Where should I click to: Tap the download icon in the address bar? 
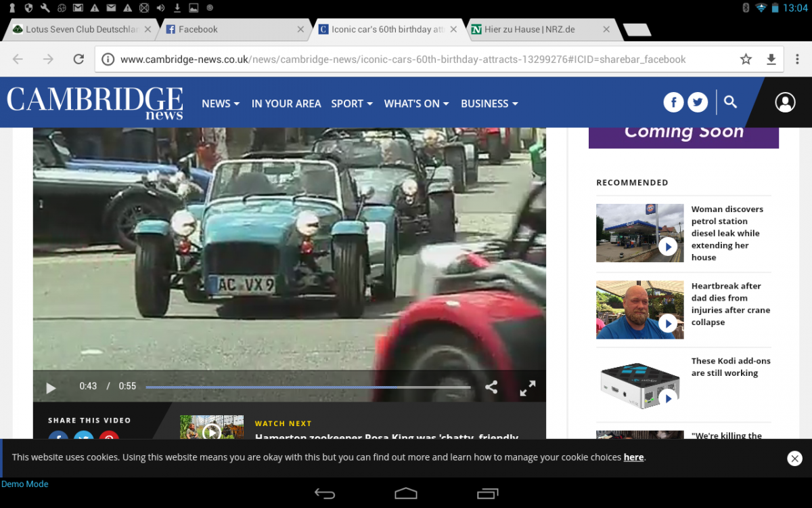point(771,60)
